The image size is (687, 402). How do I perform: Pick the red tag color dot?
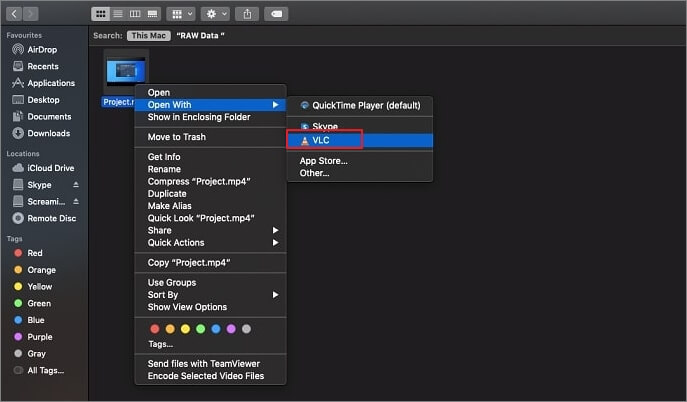click(x=154, y=328)
